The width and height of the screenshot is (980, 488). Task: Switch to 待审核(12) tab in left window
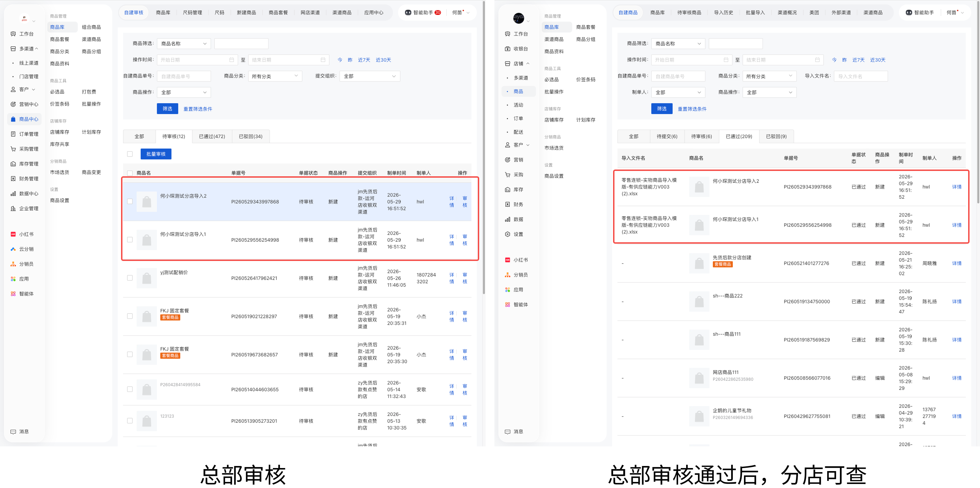(x=173, y=136)
